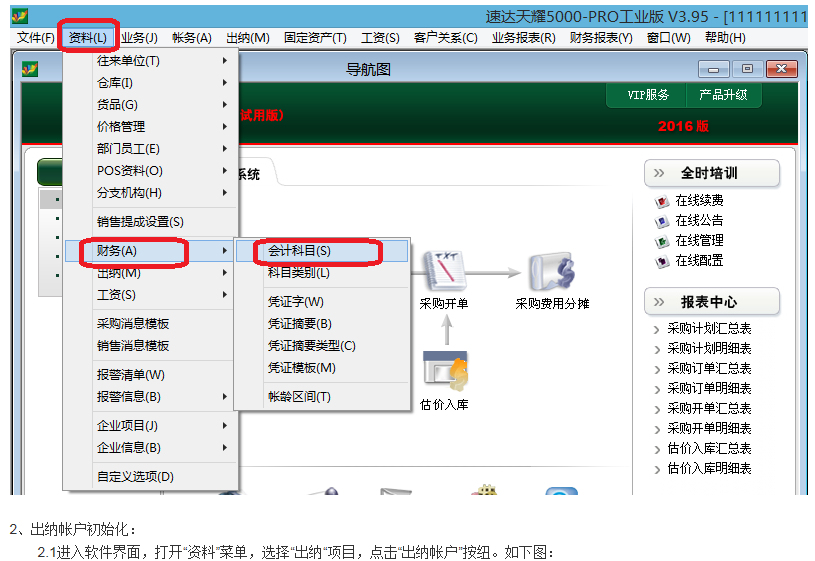Open the 窗口(W) menu
Screen dimensions: 815x561
point(668,38)
